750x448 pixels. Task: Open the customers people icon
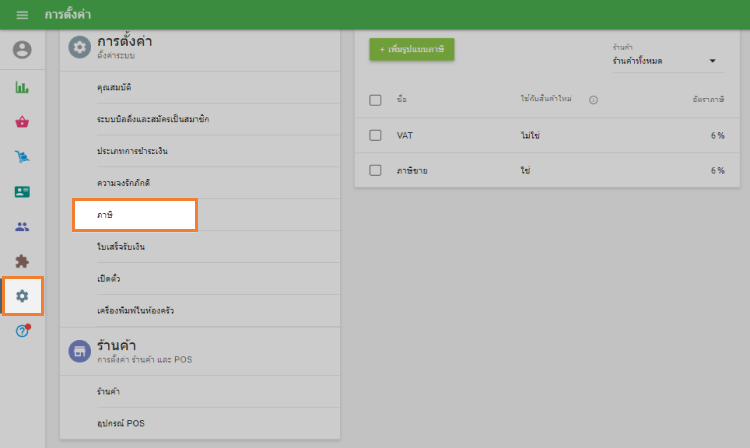click(22, 227)
